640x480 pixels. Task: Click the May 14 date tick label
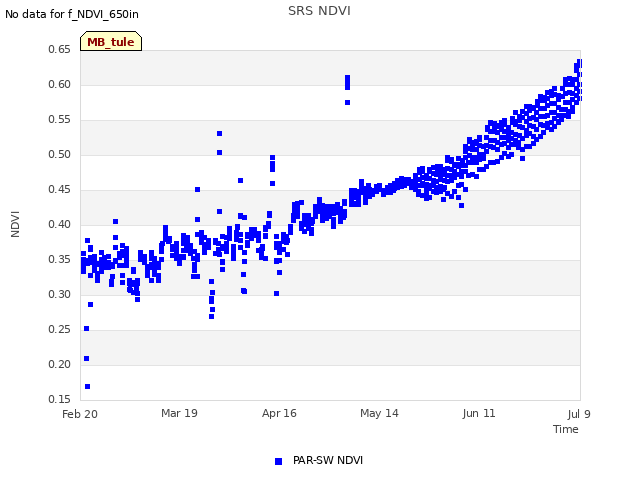(379, 413)
